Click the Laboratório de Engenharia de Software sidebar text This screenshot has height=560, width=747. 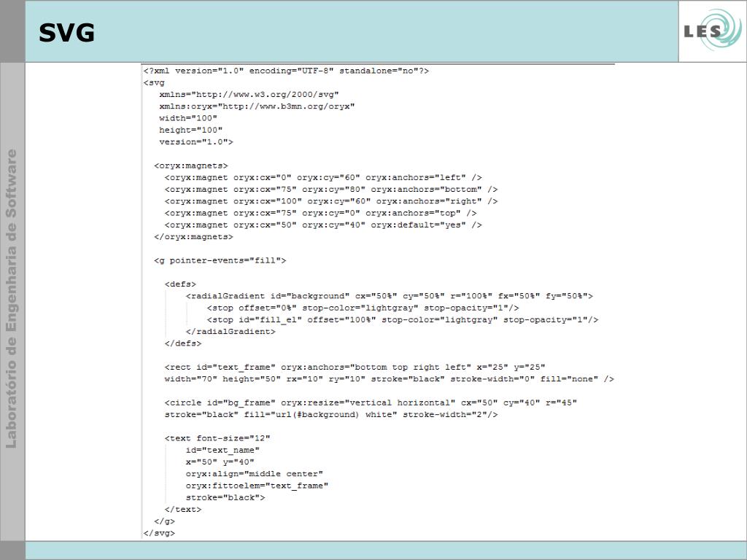[12, 299]
